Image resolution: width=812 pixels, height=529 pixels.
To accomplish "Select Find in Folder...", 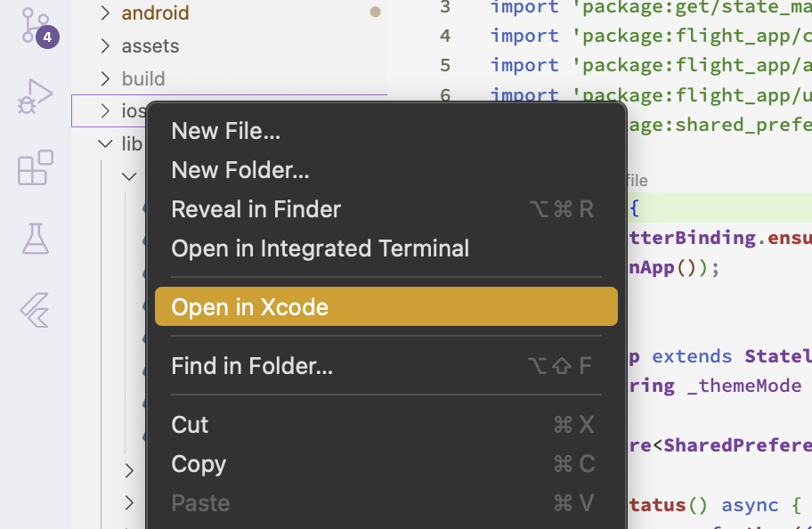I will [x=252, y=366].
